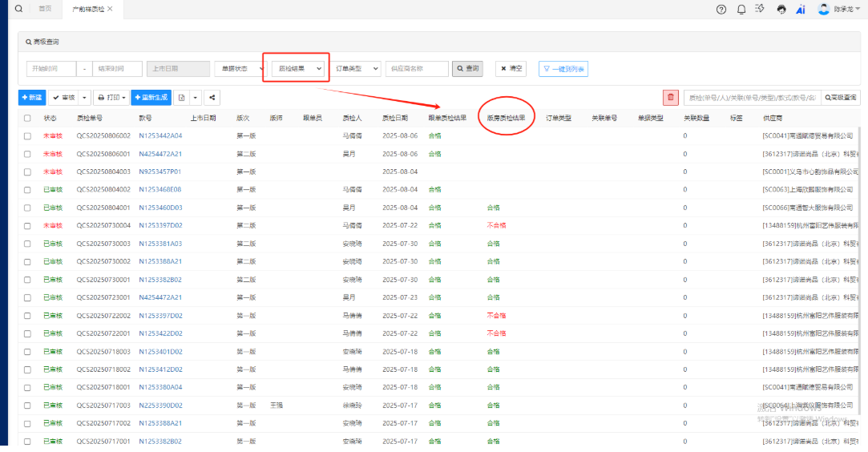Click the export file icon button
Image resolution: width=868 pixels, height=452 pixels.
[x=182, y=98]
